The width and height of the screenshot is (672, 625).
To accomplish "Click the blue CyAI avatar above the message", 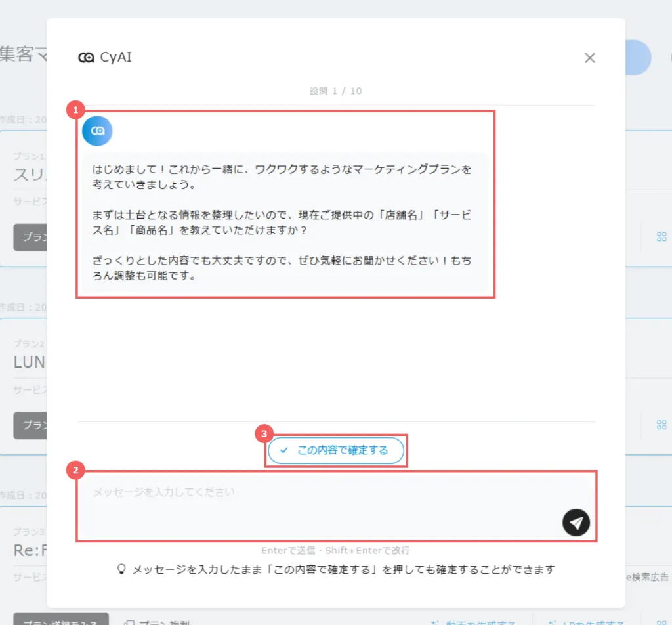I will pyautogui.click(x=97, y=131).
